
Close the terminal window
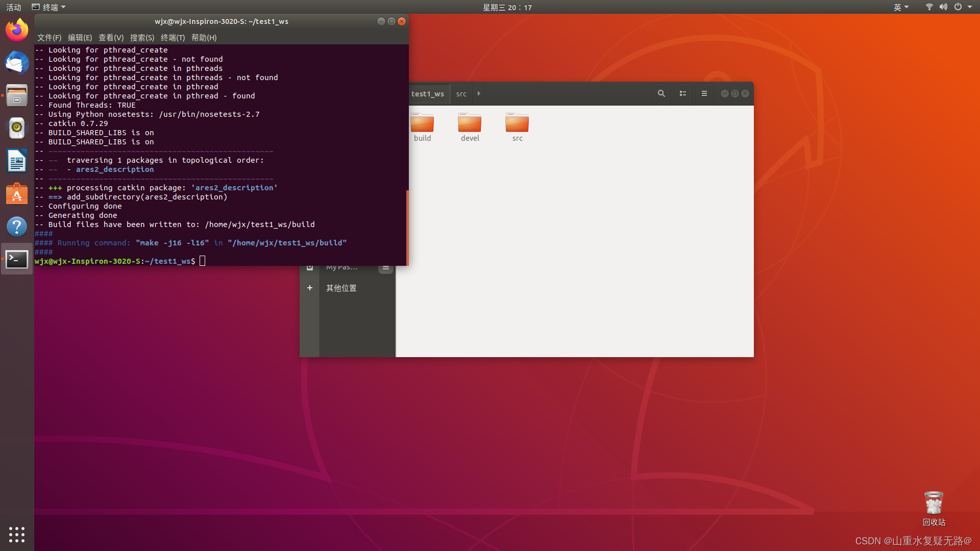click(x=402, y=21)
